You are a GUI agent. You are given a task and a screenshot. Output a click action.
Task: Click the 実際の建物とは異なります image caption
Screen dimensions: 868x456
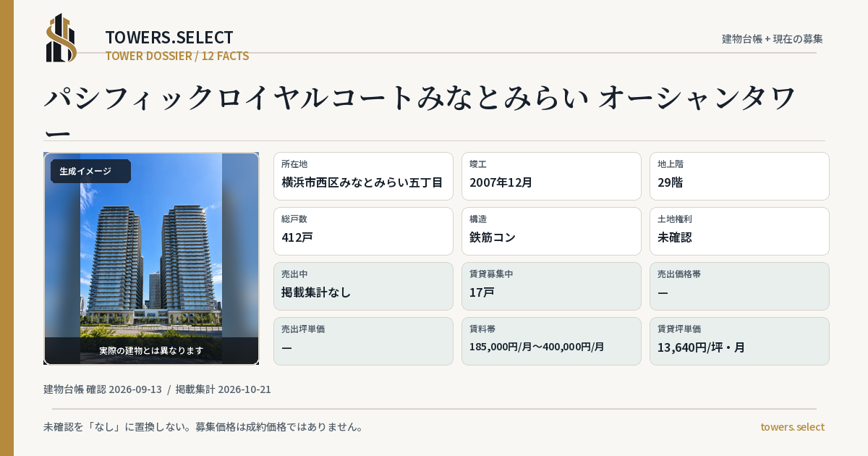(x=151, y=350)
